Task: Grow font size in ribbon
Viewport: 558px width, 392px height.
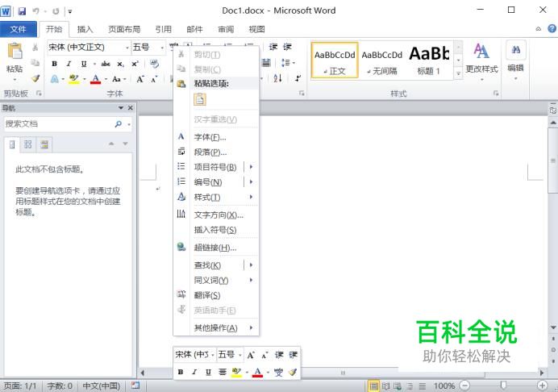Action: [140, 79]
